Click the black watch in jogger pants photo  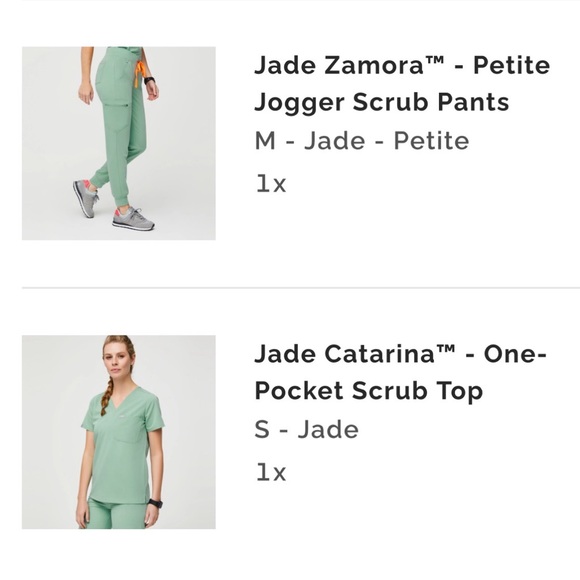(150, 80)
